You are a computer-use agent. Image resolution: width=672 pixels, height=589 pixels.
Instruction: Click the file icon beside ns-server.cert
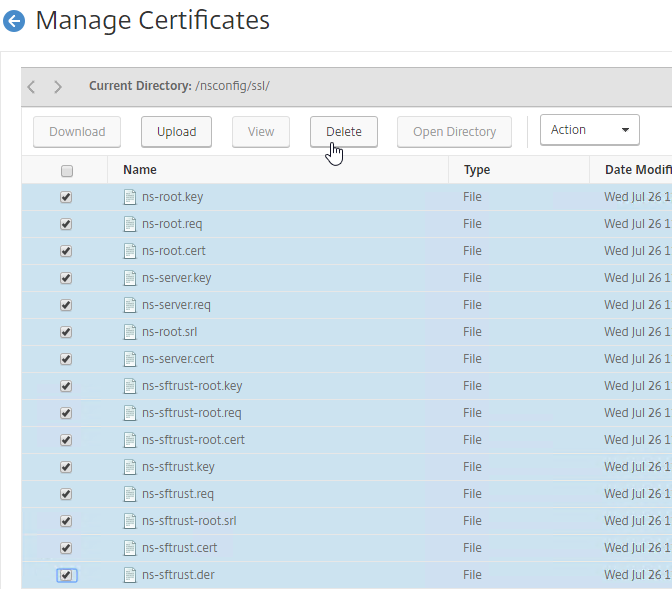(130, 359)
